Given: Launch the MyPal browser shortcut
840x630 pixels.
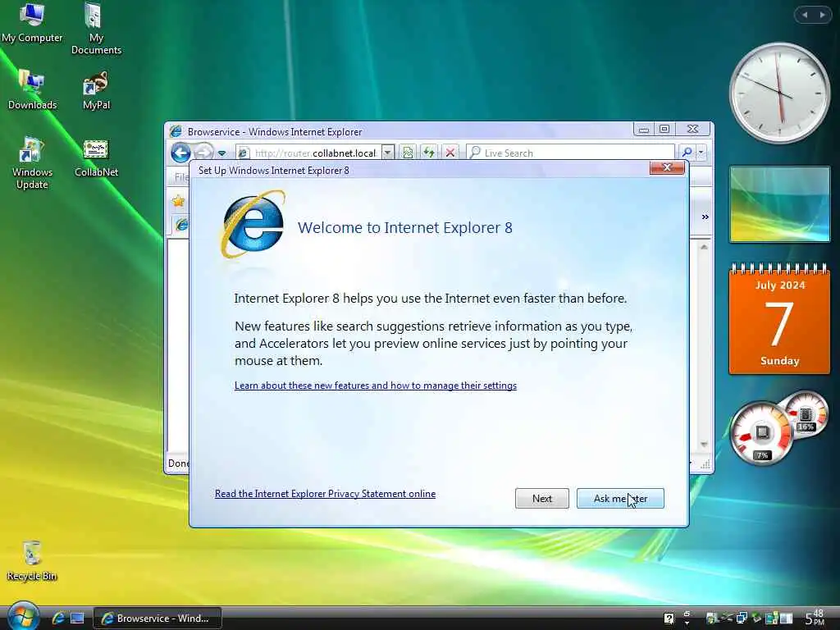Looking at the screenshot, I should [x=96, y=89].
